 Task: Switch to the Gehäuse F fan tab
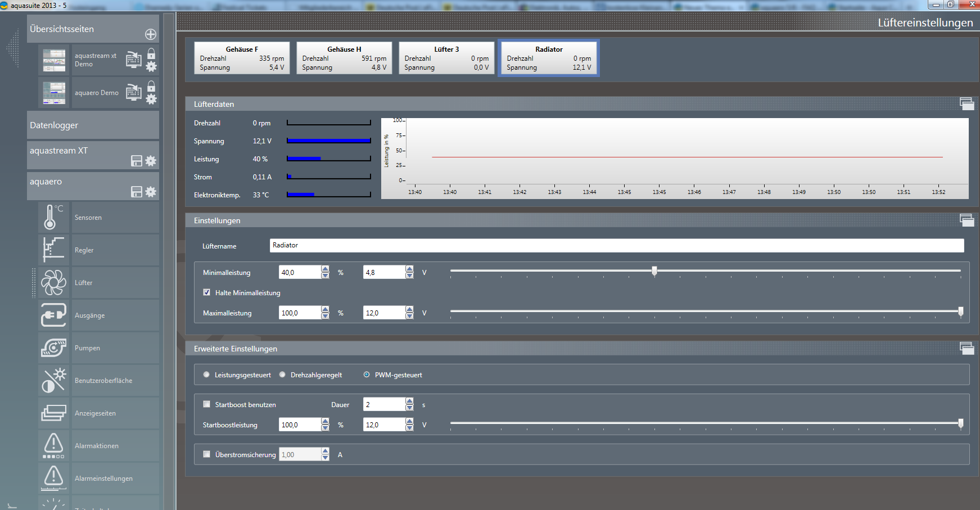[x=242, y=58]
